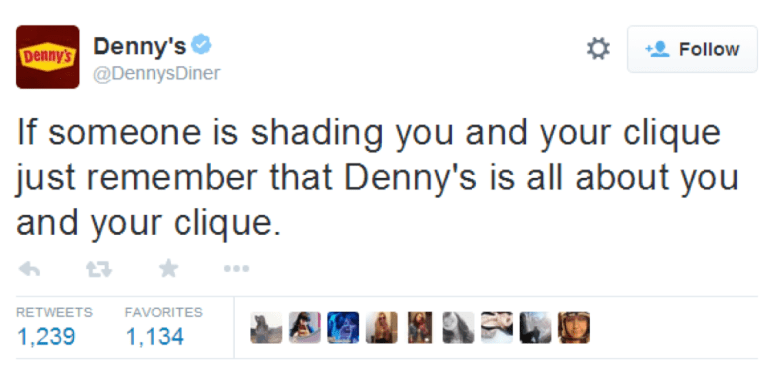Click the reply arrow icon
This screenshot has width=784, height=366.
pyautogui.click(x=29, y=270)
